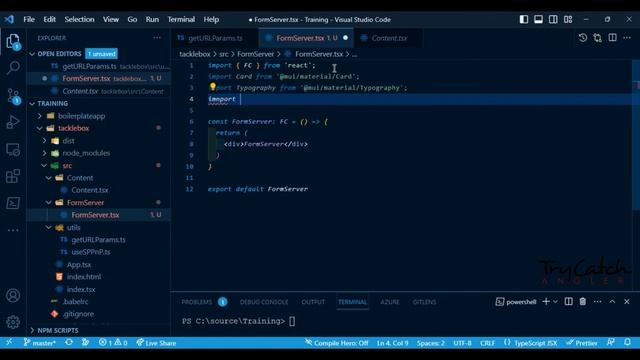This screenshot has height=360, width=640.
Task: Open notifications bell in status bar
Action: click(x=627, y=342)
